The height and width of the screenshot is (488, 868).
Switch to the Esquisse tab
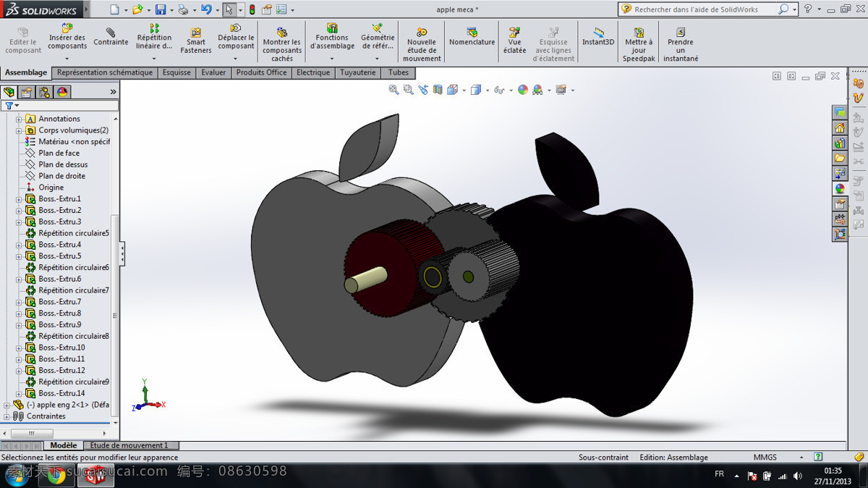click(176, 72)
